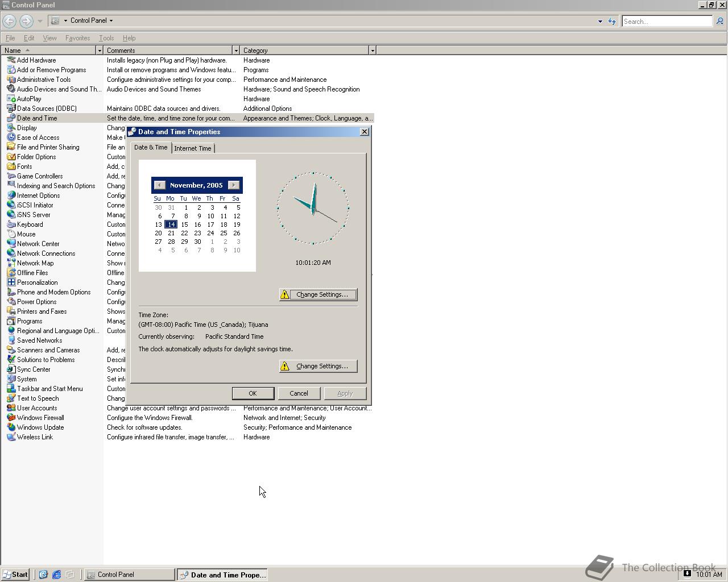Open the Help menu
This screenshot has height=582, width=728.
point(129,38)
